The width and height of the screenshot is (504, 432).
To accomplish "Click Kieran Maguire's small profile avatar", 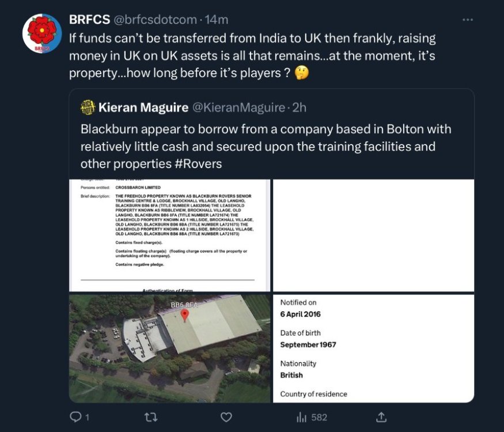I will (88, 107).
